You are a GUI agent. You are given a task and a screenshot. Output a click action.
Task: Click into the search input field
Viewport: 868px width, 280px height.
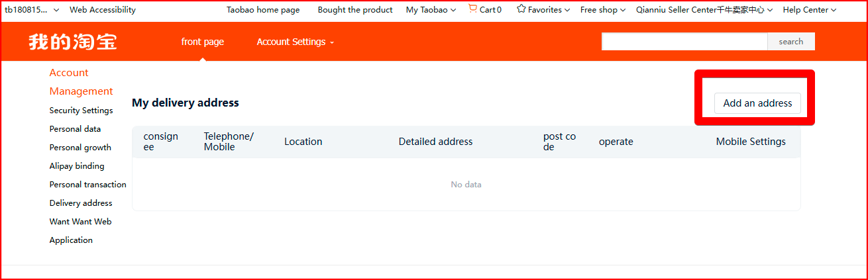[684, 42]
